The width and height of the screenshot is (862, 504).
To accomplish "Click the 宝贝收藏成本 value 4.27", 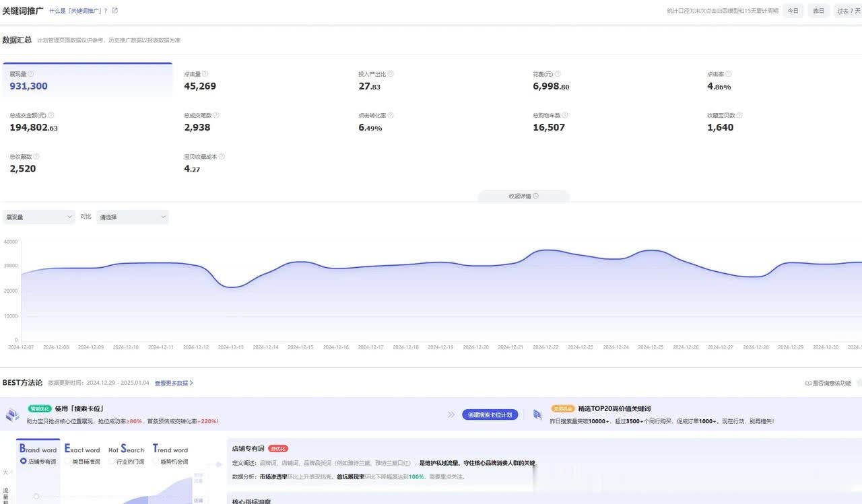I will (x=192, y=168).
